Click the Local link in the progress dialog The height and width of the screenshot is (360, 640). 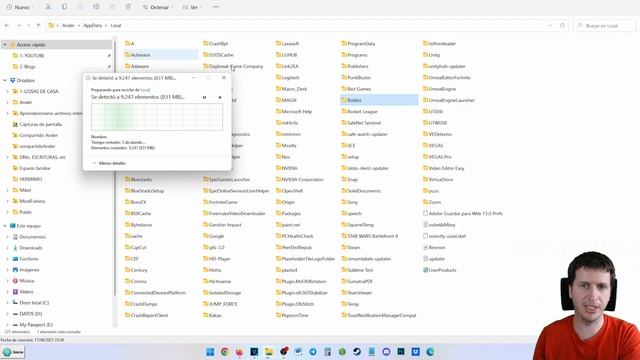point(145,90)
